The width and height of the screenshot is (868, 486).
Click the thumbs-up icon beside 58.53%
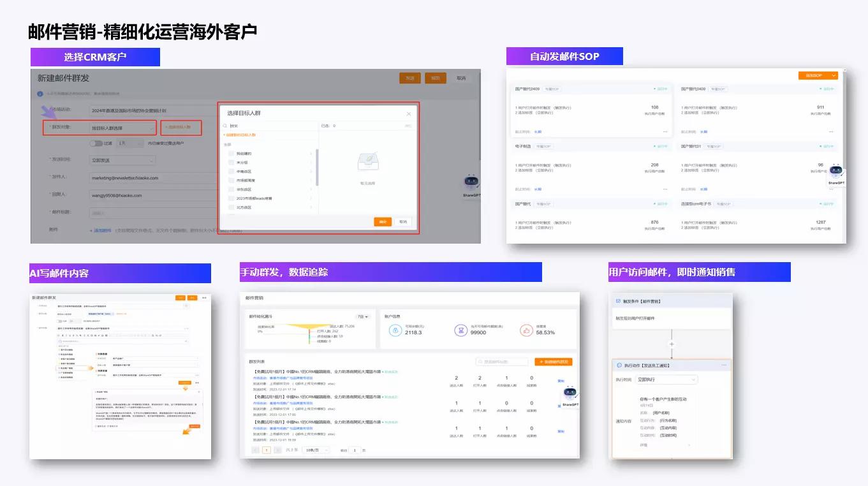tap(526, 330)
